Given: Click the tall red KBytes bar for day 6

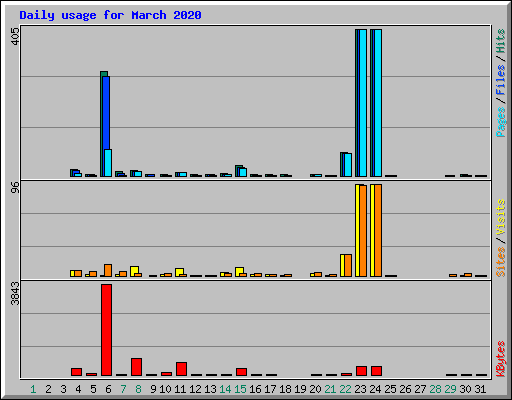Looking at the screenshot, I should point(107,330).
